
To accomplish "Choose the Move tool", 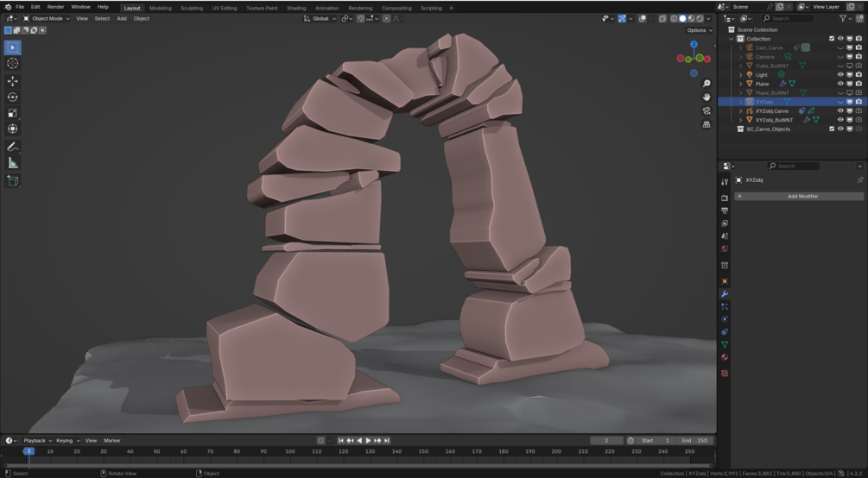I will [x=12, y=81].
